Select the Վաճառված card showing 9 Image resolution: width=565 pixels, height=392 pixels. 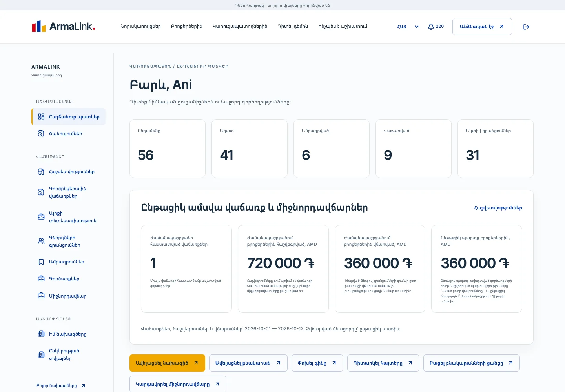(x=414, y=149)
